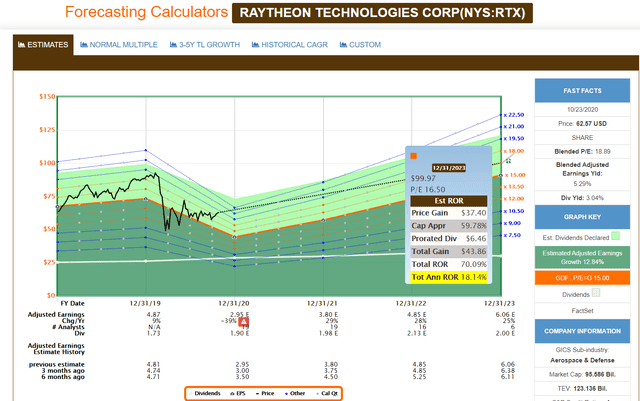Click Estimated Adjusted Earnings Growth 12.84% key
The height and width of the screenshot is (401, 640).
click(582, 257)
